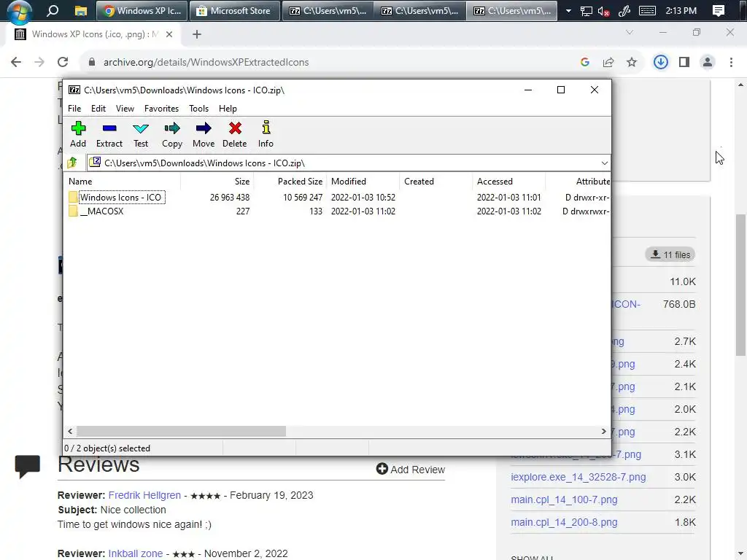
Task: Click the 7-Zip horizontal scrollbar thumb
Action: [x=181, y=432]
